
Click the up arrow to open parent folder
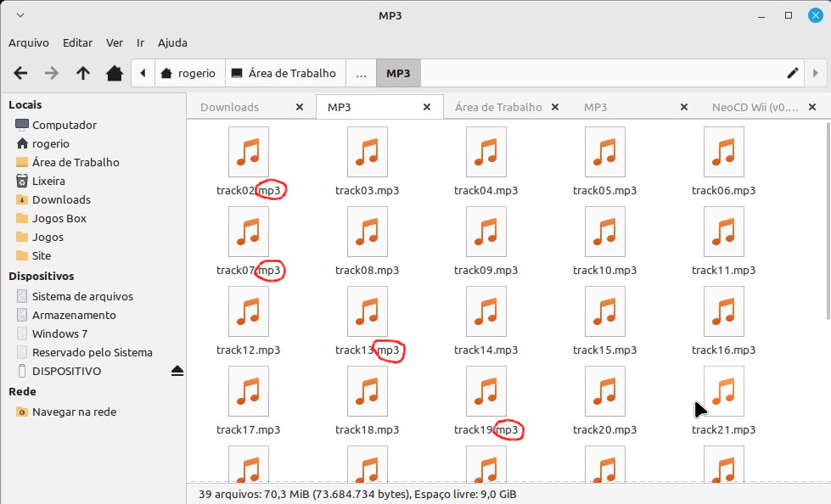point(82,73)
